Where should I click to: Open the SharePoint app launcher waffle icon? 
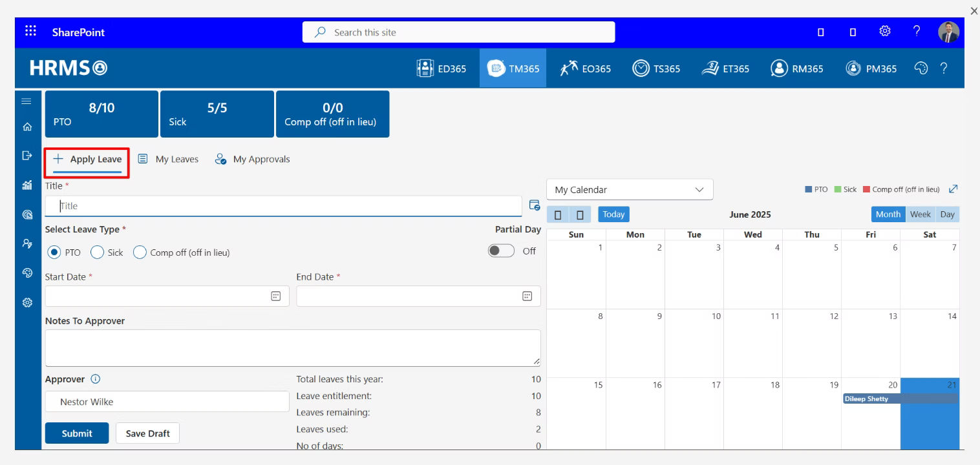30,32
